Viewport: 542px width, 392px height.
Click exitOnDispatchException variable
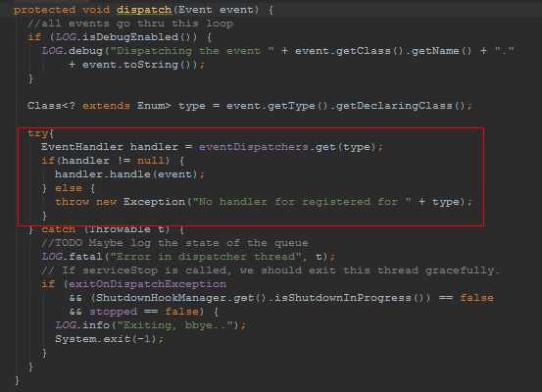(147, 284)
